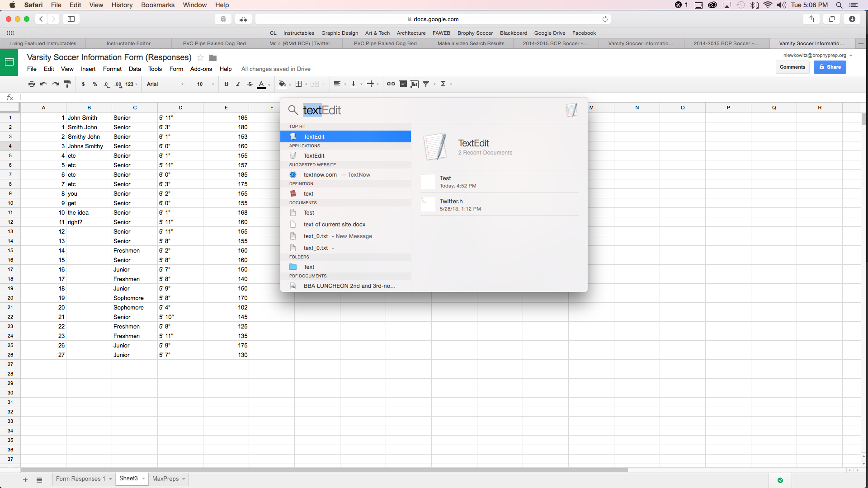
Task: Switch to the MaxPreps sheet tab
Action: (x=165, y=479)
